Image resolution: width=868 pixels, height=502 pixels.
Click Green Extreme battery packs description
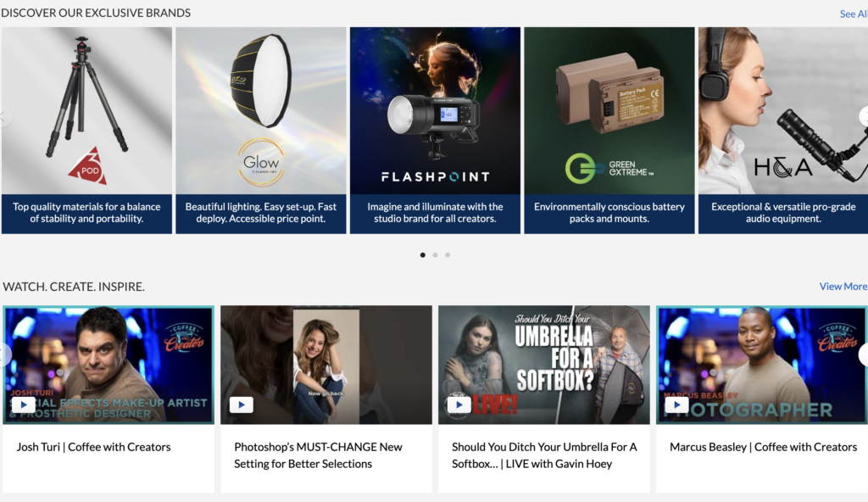pos(609,213)
